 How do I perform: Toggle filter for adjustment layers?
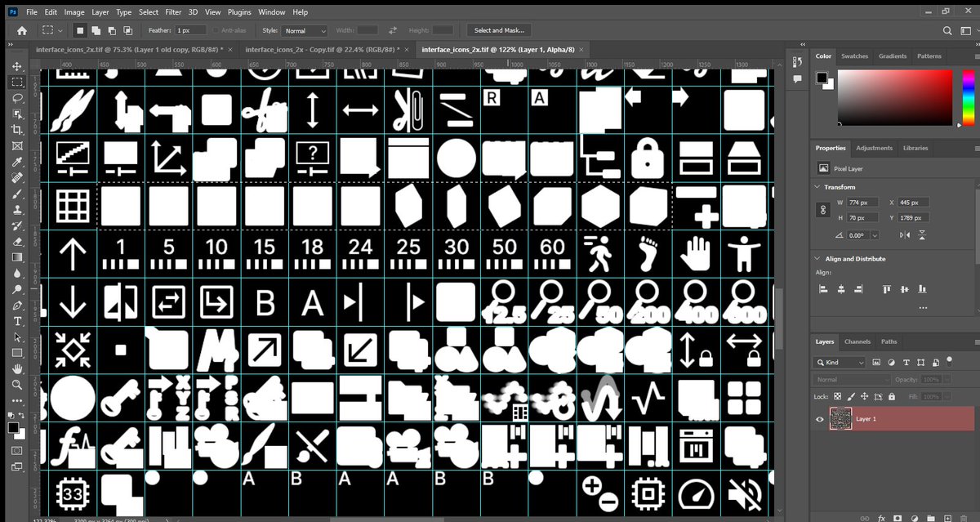(x=892, y=362)
